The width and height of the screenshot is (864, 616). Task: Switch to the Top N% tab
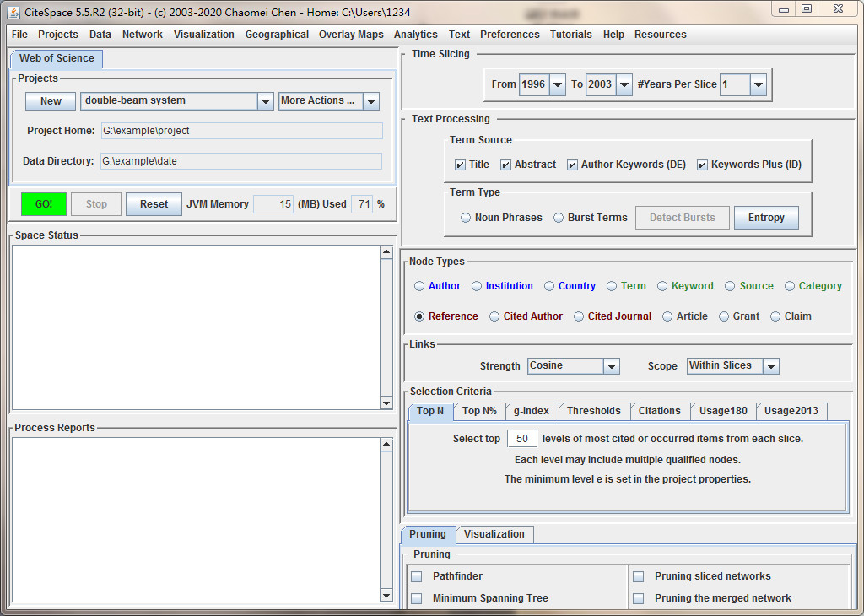(479, 411)
